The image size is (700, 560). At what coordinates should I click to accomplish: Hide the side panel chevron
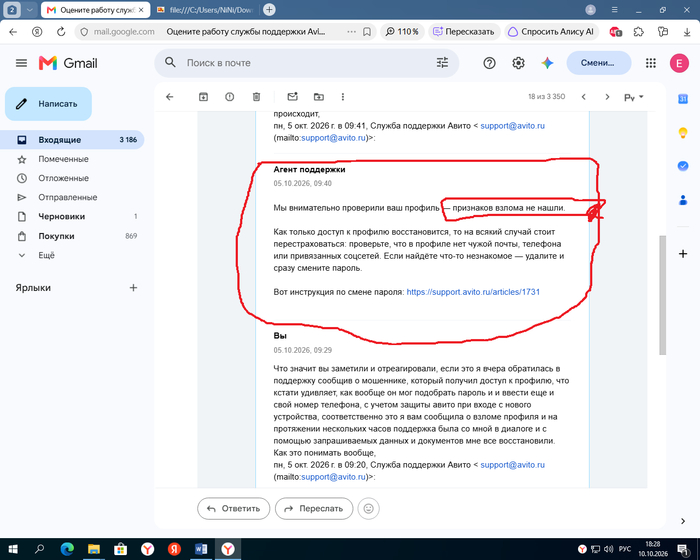click(x=683, y=521)
